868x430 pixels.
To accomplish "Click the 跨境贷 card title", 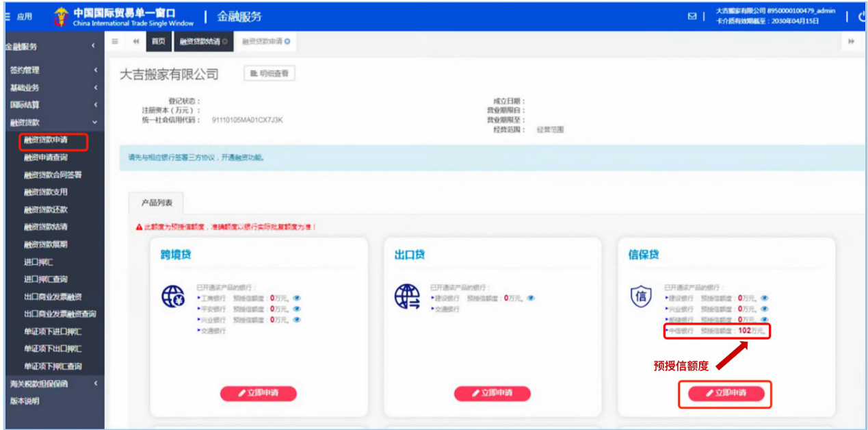I will [x=176, y=255].
